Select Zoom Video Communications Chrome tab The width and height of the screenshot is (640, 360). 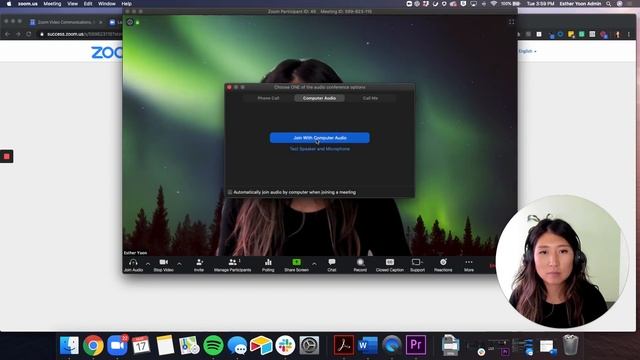point(64,22)
